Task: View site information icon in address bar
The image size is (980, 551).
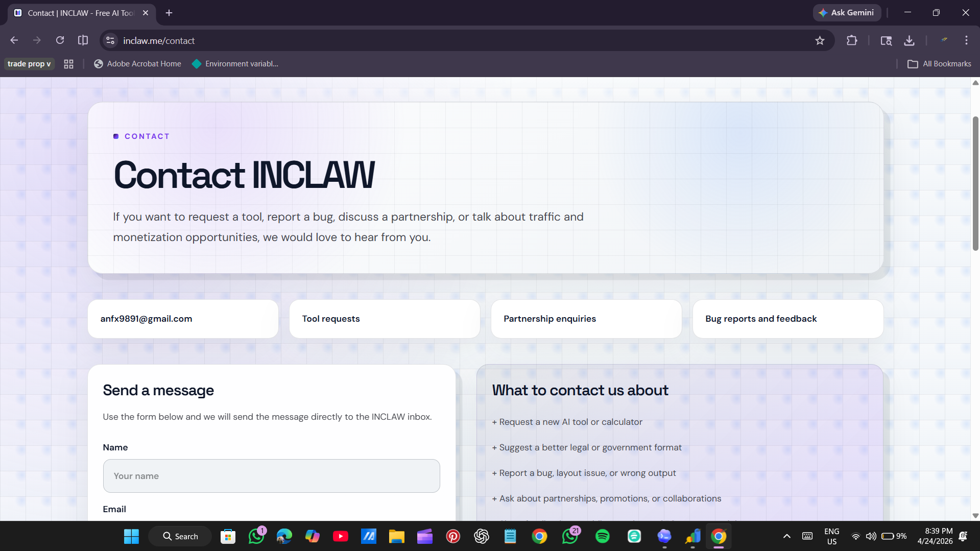Action: 110,40
